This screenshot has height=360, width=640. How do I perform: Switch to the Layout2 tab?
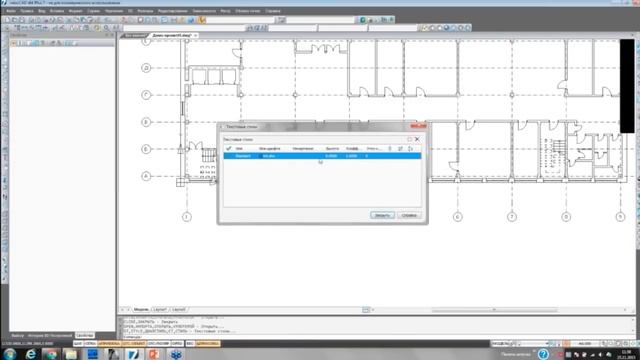point(179,310)
